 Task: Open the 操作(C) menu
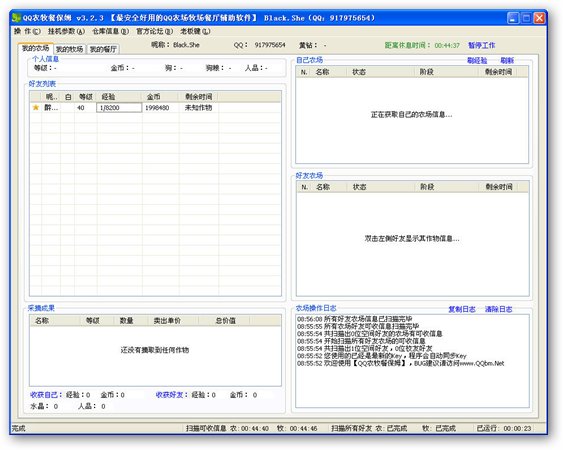click(x=27, y=31)
